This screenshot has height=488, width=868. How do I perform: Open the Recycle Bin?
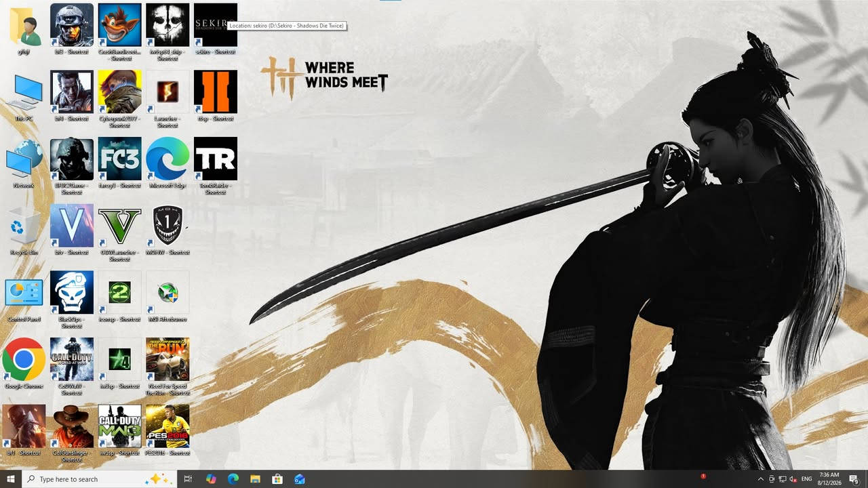24,226
